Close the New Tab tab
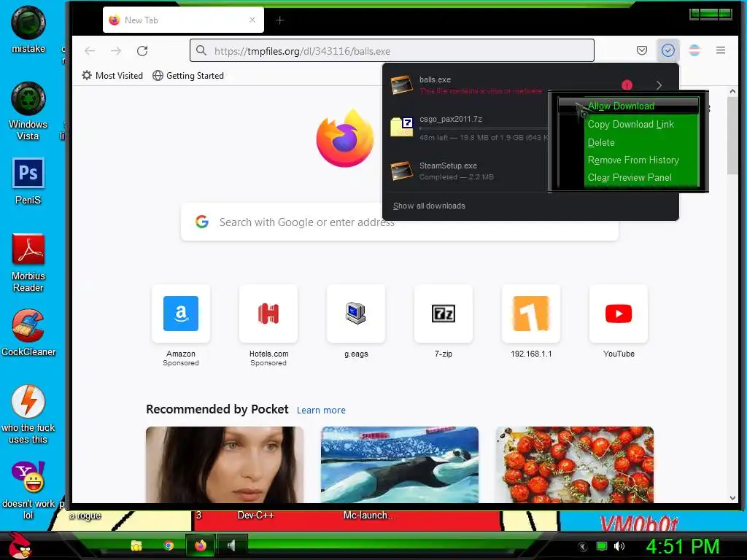Viewport: 747px width, 560px height. click(252, 20)
